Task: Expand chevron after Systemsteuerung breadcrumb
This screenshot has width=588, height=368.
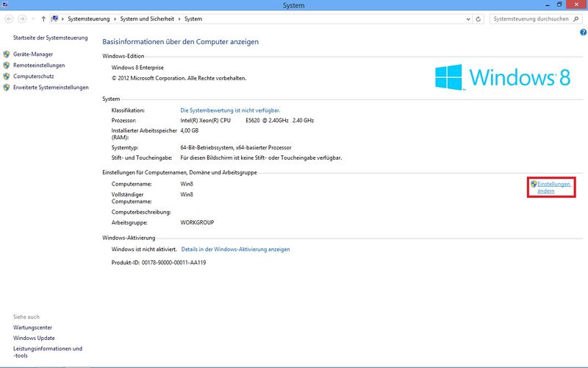Action: (115, 19)
